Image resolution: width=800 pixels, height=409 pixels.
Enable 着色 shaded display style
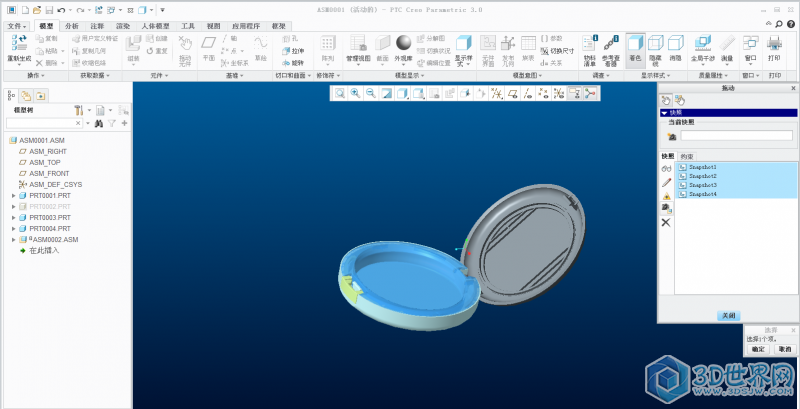tap(635, 49)
